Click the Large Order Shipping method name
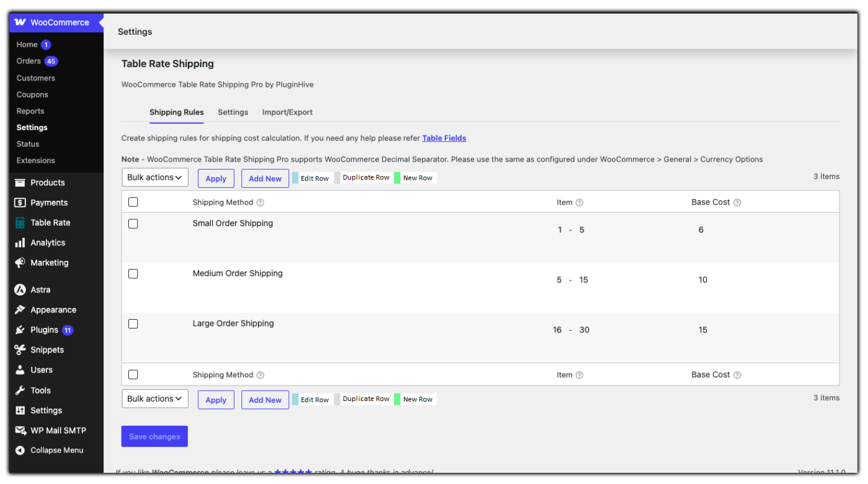Viewport: 868px width, 484px height. click(233, 323)
